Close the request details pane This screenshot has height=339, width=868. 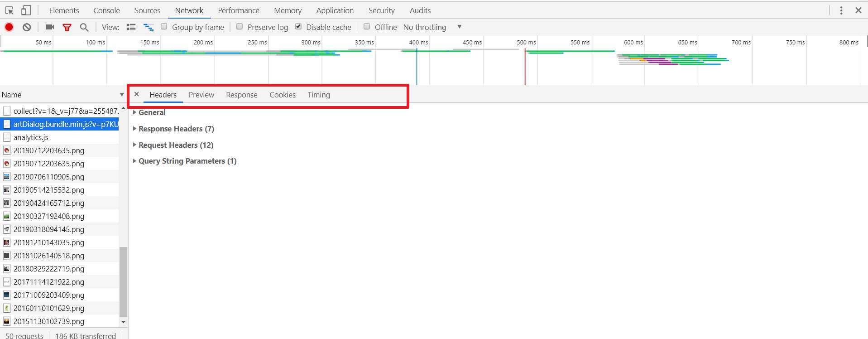coord(136,94)
